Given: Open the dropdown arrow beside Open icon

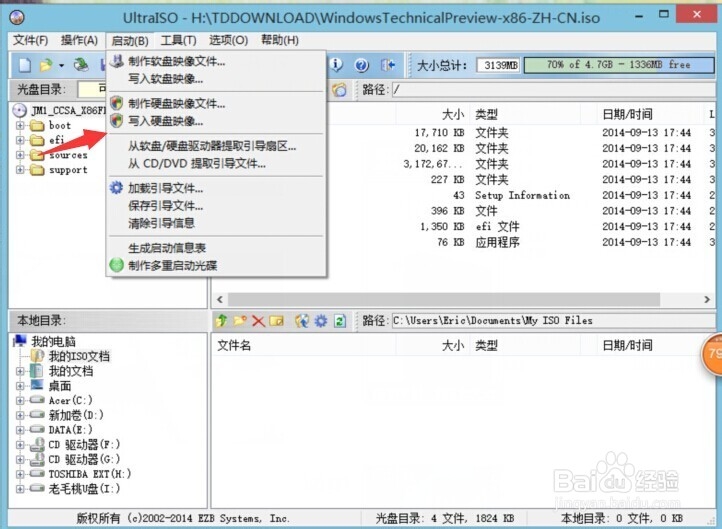Looking at the screenshot, I should tap(61, 65).
